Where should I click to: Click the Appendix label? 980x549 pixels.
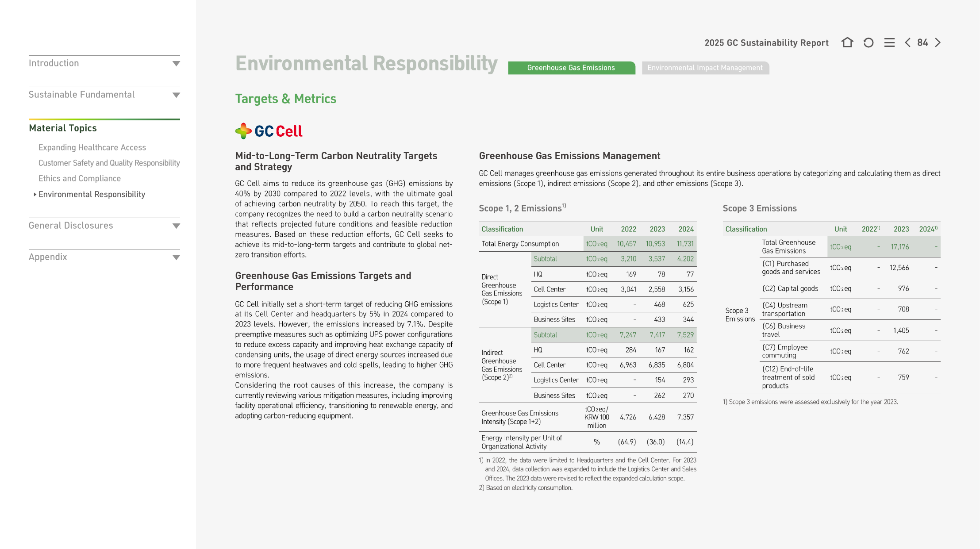click(x=48, y=257)
